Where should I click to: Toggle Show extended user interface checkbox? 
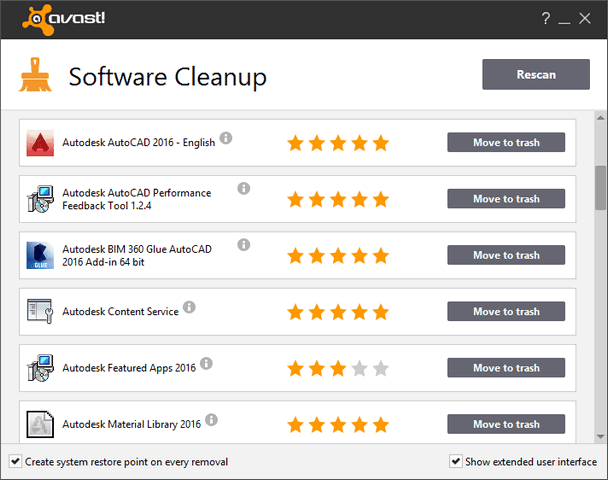point(456,461)
